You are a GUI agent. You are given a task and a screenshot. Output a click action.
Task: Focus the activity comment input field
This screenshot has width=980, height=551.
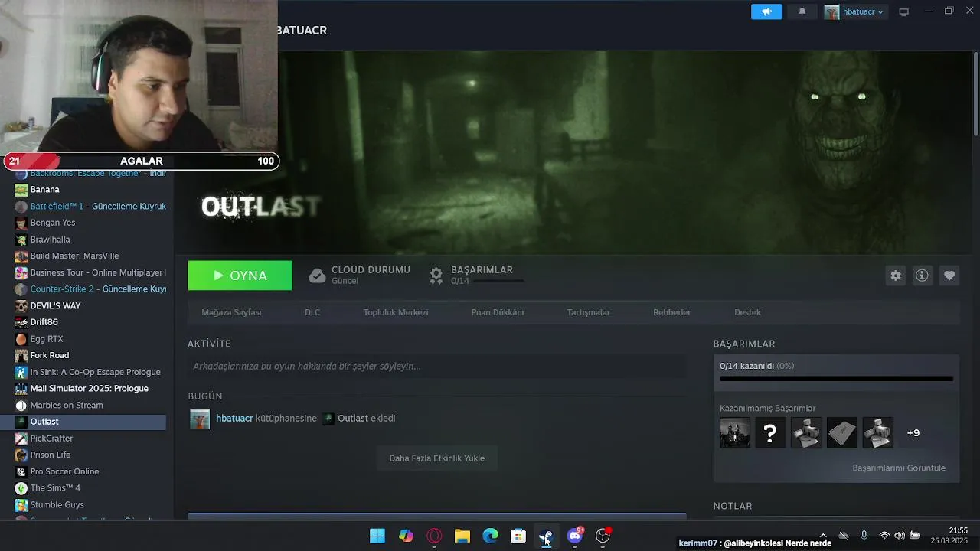(436, 367)
